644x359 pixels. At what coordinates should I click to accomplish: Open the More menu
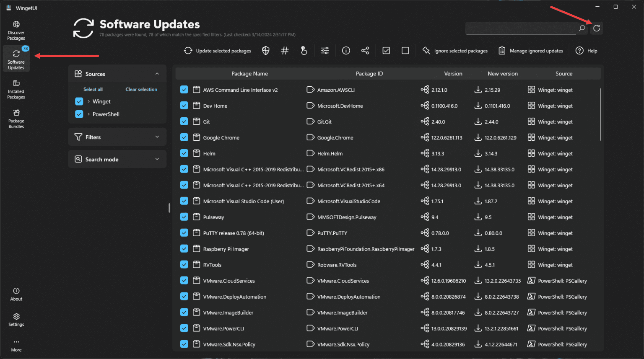(16, 345)
